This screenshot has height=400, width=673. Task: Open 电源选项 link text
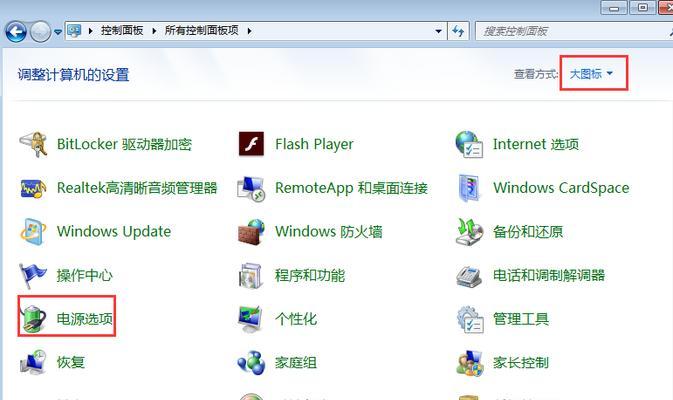click(x=85, y=319)
